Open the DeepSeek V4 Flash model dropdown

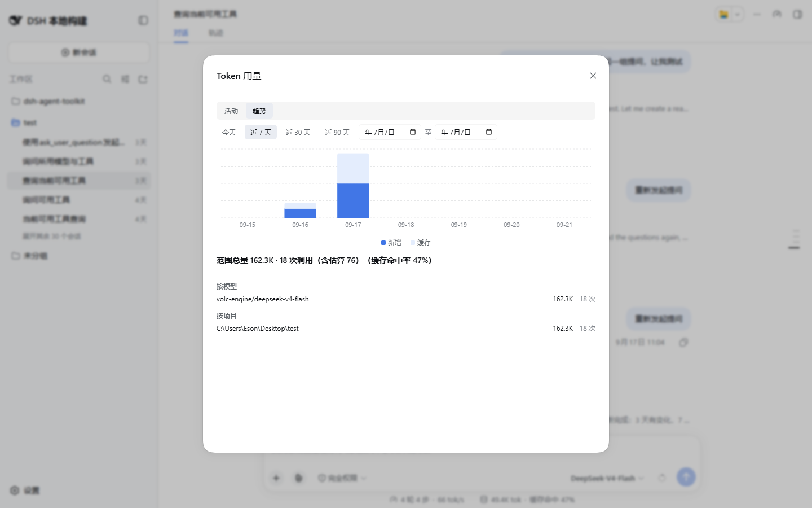coord(607,478)
